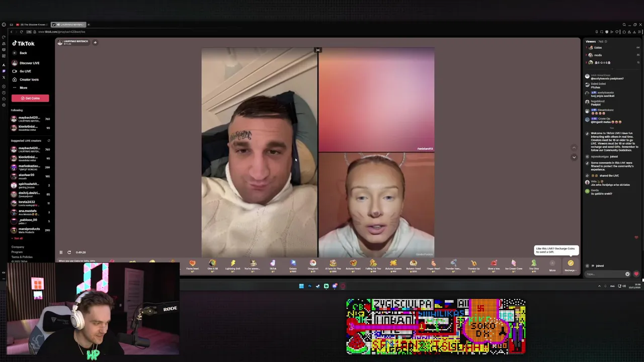Image resolution: width=644 pixels, height=362 pixels.
Task: Collapse chat panel with up chevron
Action: 574,148
